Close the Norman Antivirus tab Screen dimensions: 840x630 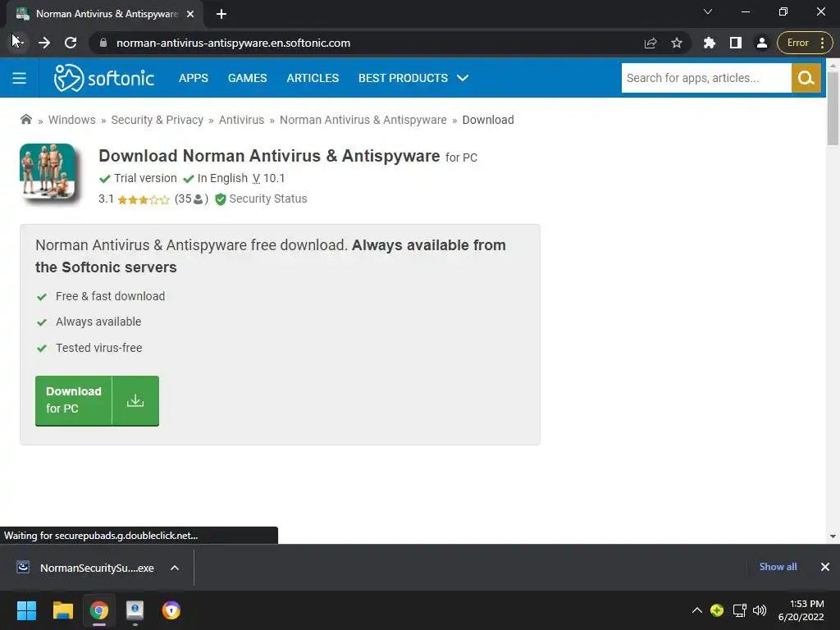(x=190, y=14)
